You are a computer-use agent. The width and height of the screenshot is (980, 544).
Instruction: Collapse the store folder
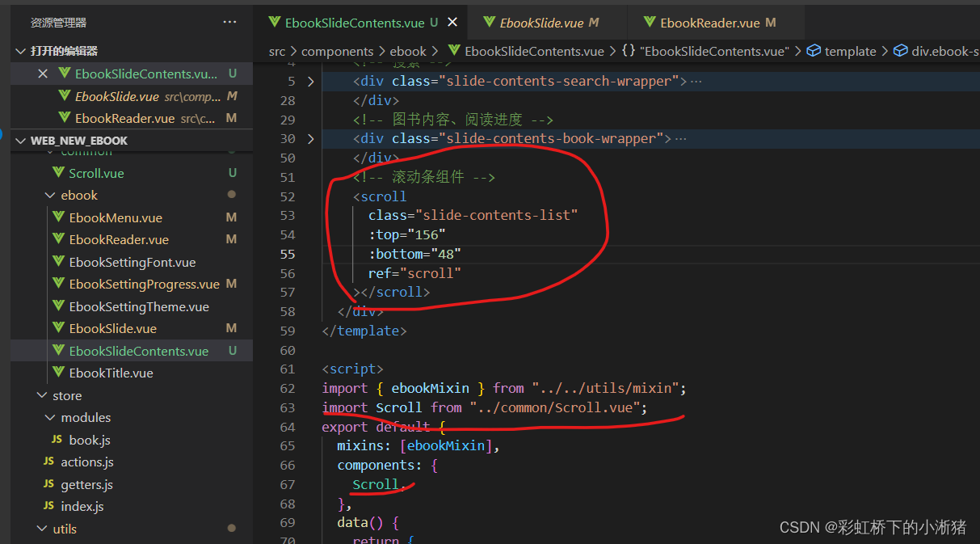[67, 395]
